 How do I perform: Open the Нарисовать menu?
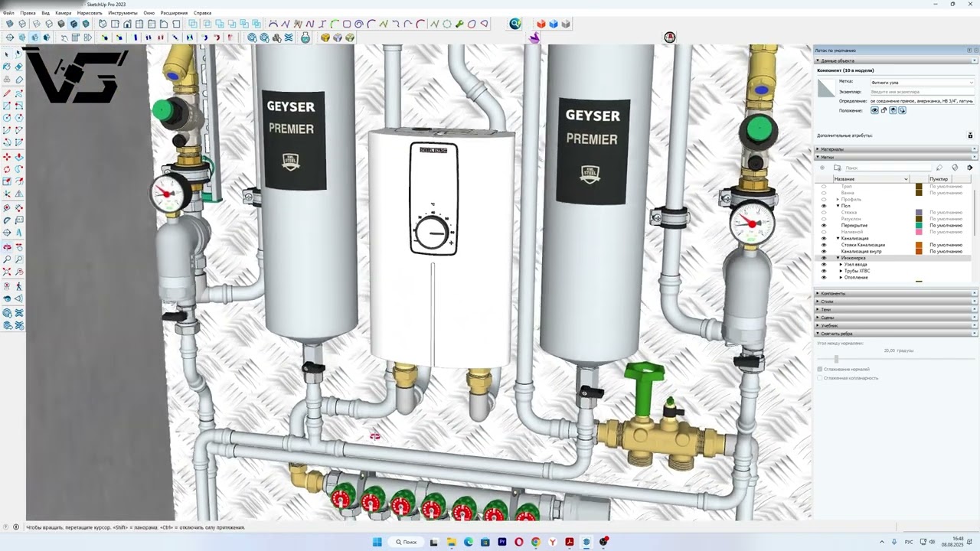pos(90,13)
